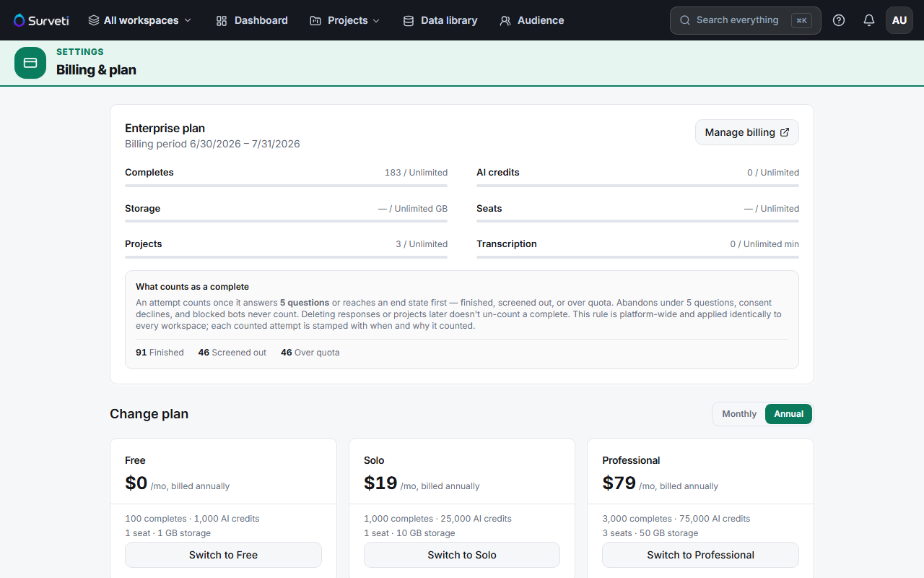This screenshot has height=578, width=924.
Task: Click the Billing credit card icon
Action: click(x=30, y=63)
